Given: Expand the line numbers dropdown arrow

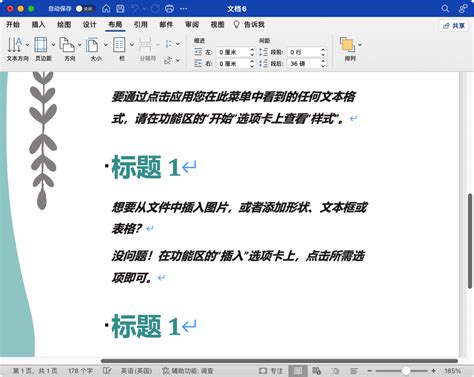Looking at the screenshot, I should click(x=178, y=44).
